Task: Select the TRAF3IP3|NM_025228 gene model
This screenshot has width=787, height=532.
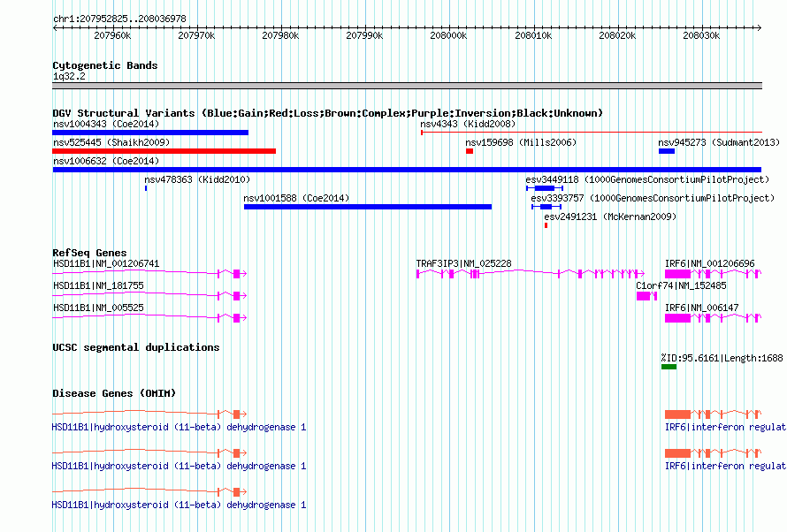Action: coord(531,273)
